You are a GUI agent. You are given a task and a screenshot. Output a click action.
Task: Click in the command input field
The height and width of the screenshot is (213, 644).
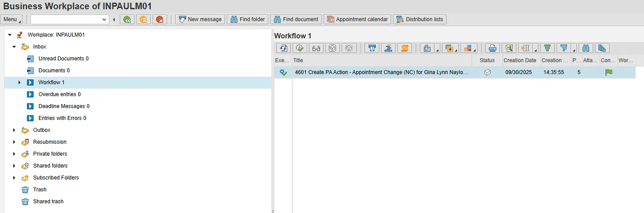click(66, 19)
